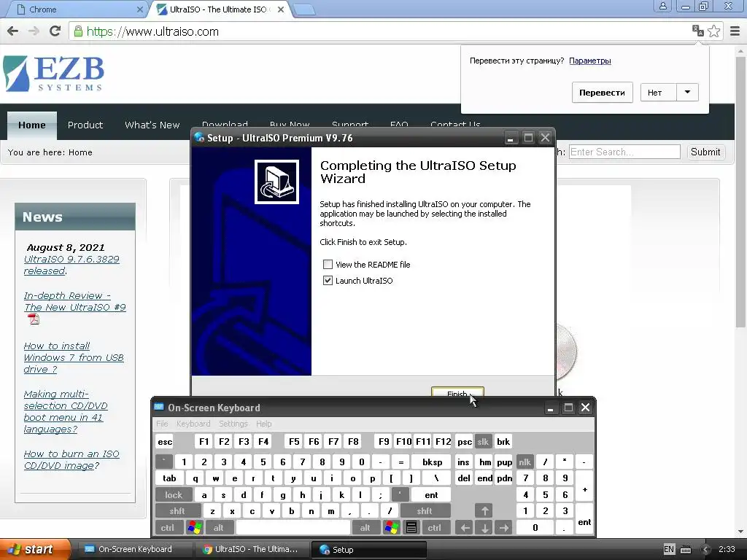Open UltraISO 9.7.6.3829 released link

click(71, 265)
